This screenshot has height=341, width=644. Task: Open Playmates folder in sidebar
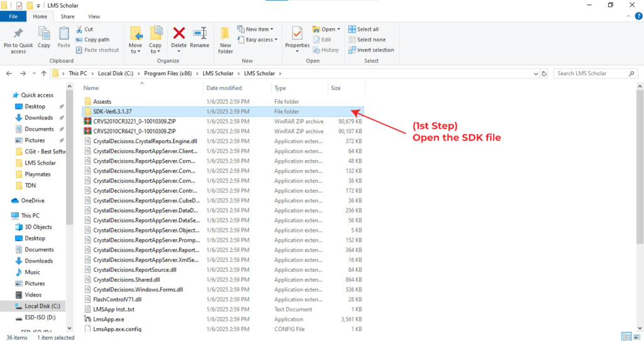[37, 174]
